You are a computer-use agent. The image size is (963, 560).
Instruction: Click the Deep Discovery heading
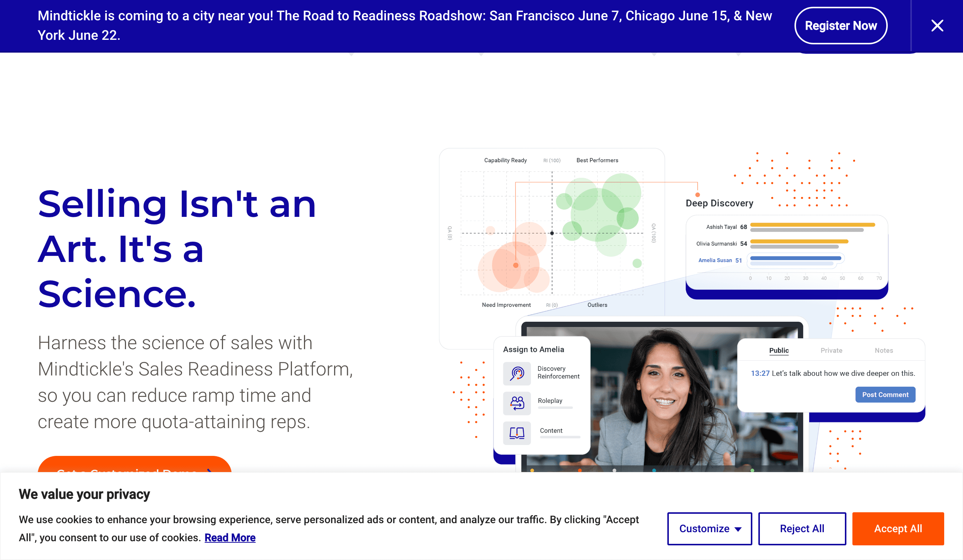click(719, 203)
